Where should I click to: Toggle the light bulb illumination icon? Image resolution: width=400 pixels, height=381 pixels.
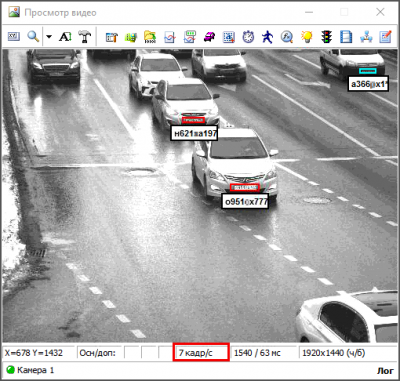click(306, 37)
